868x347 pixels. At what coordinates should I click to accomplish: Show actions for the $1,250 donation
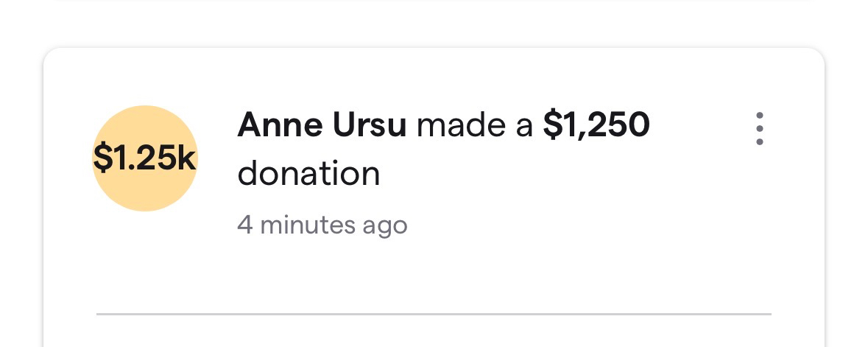(x=759, y=129)
